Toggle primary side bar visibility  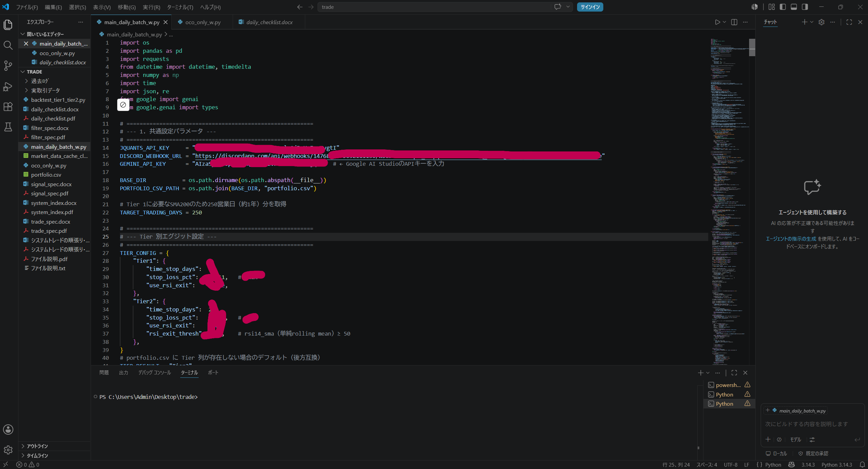tap(783, 7)
